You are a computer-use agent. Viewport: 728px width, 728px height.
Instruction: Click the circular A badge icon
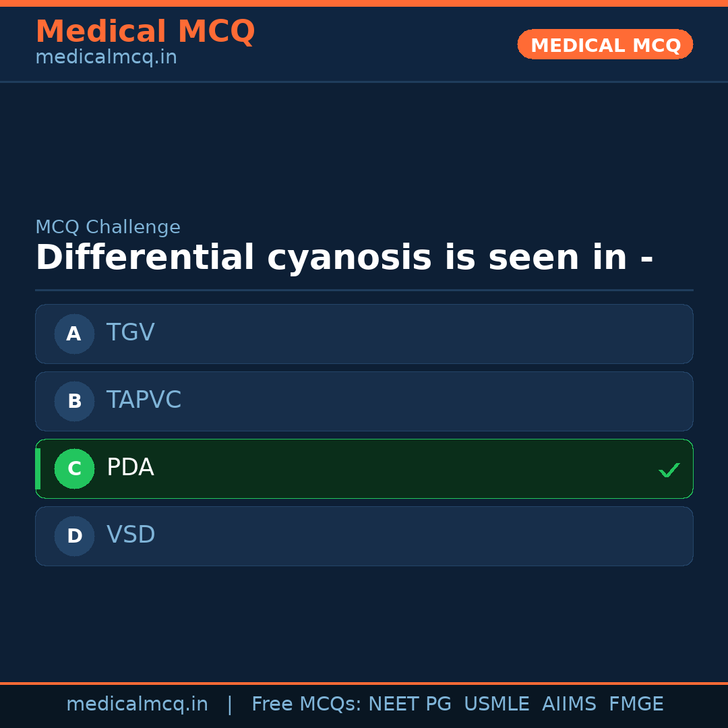pyautogui.click(x=74, y=334)
